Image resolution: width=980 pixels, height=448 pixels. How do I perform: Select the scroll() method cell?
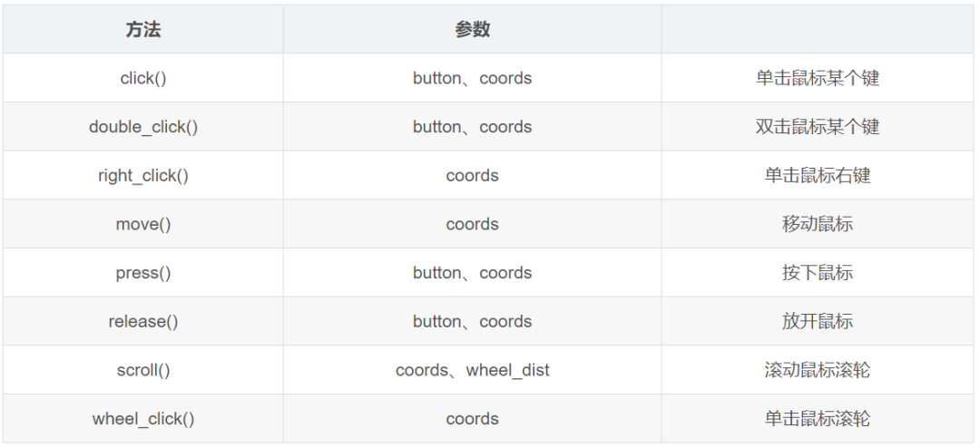[x=143, y=370]
